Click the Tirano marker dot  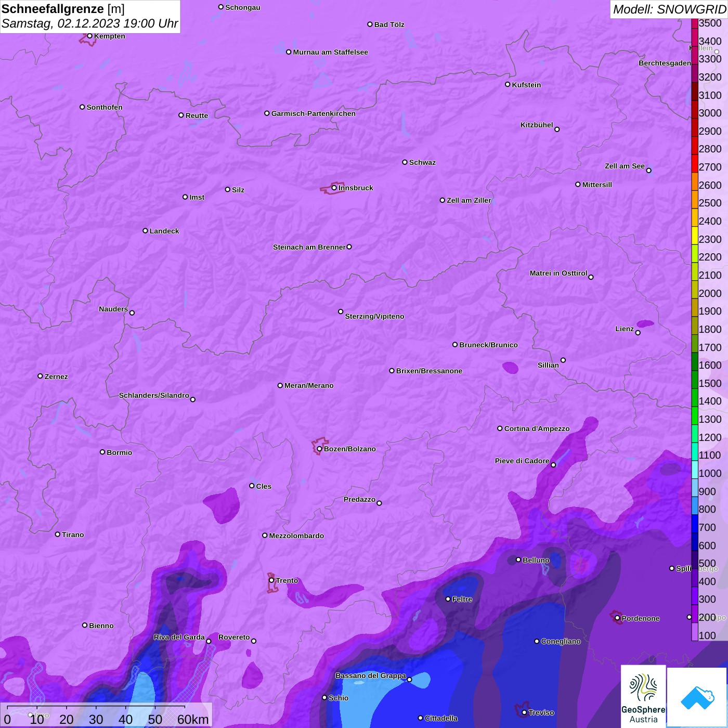pyautogui.click(x=58, y=534)
